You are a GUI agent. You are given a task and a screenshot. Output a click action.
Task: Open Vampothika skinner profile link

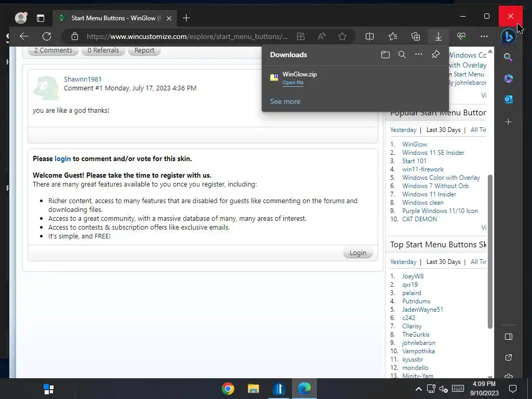click(x=418, y=351)
